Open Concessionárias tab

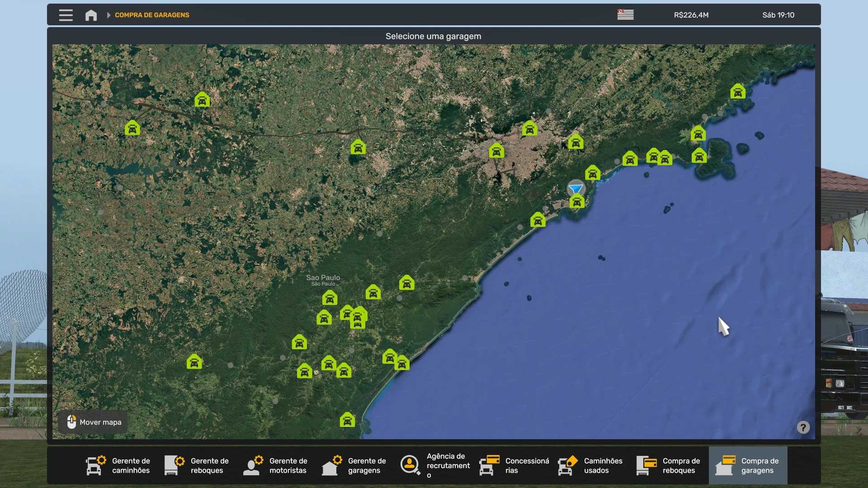click(x=514, y=465)
